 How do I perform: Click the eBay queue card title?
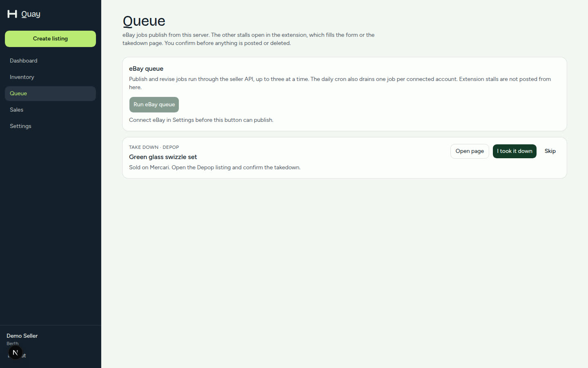point(146,69)
